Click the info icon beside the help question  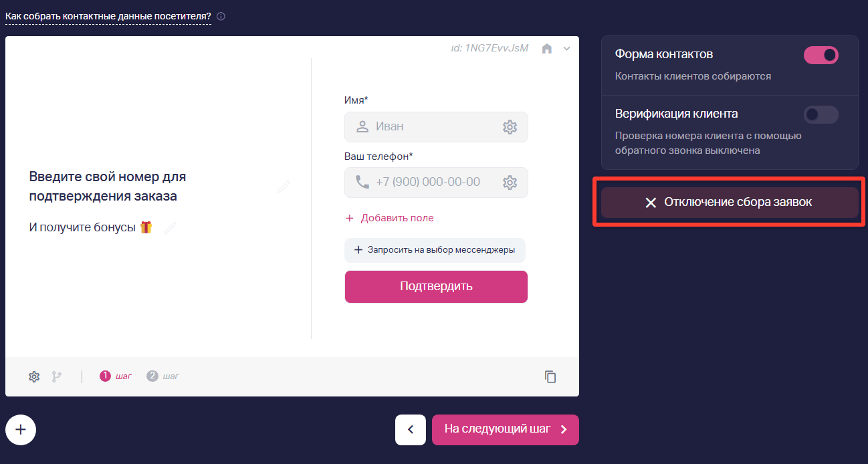coord(221,16)
